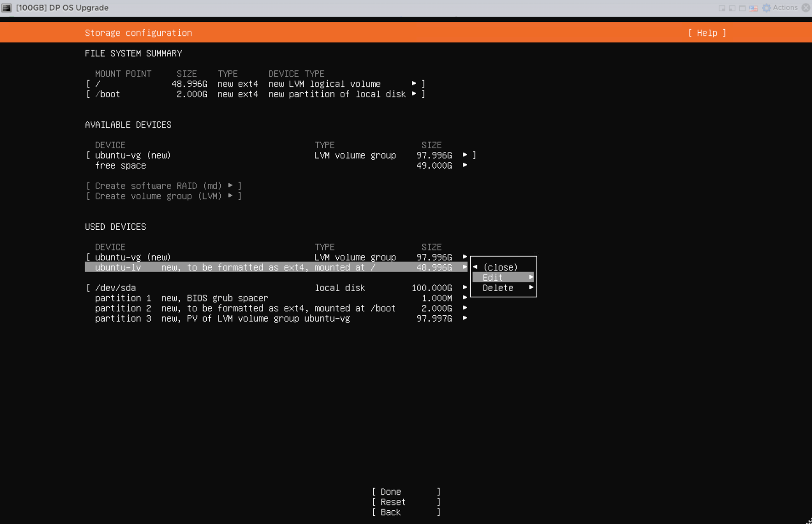
Task: Click the FILE SYSTEM SUMMARY heading
Action: (133, 53)
